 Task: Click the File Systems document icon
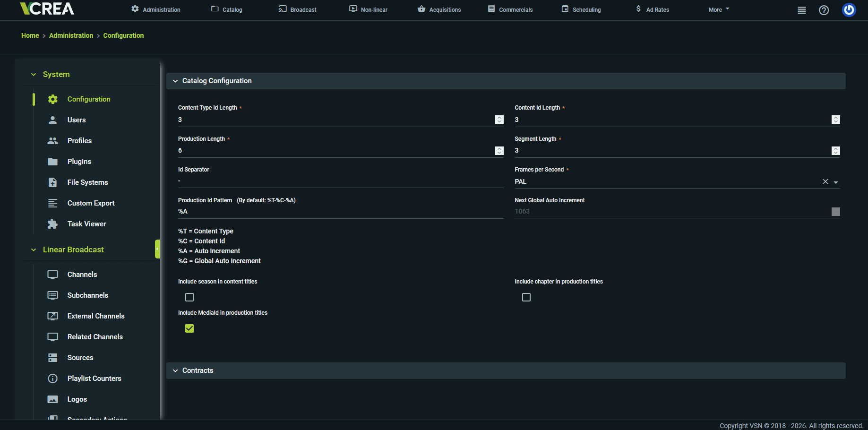click(x=53, y=182)
